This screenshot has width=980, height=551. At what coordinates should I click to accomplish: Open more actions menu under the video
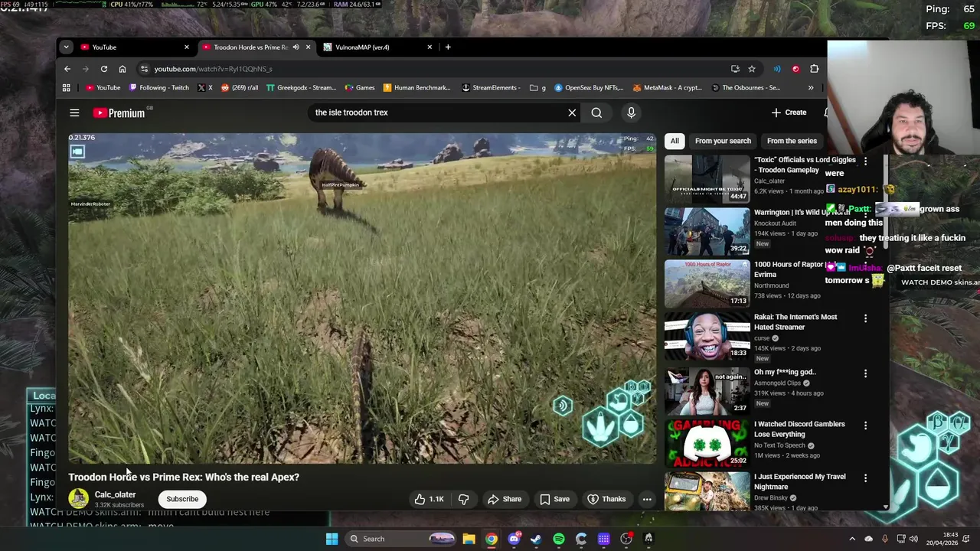click(647, 499)
